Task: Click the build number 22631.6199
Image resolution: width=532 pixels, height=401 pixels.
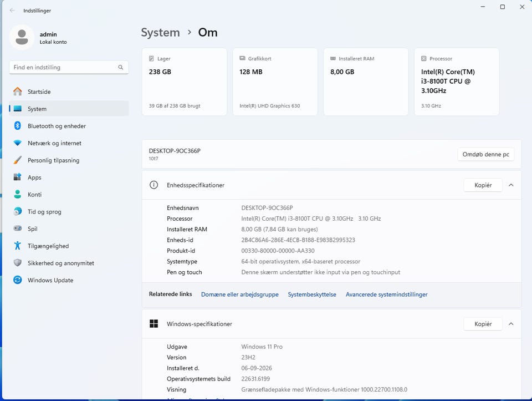Action: 255,379
